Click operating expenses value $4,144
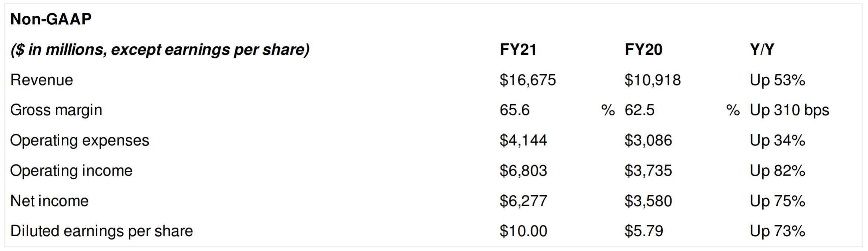 (523, 140)
